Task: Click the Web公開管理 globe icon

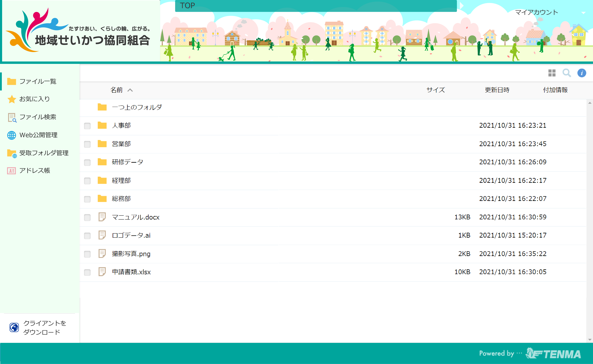Action: (12, 135)
